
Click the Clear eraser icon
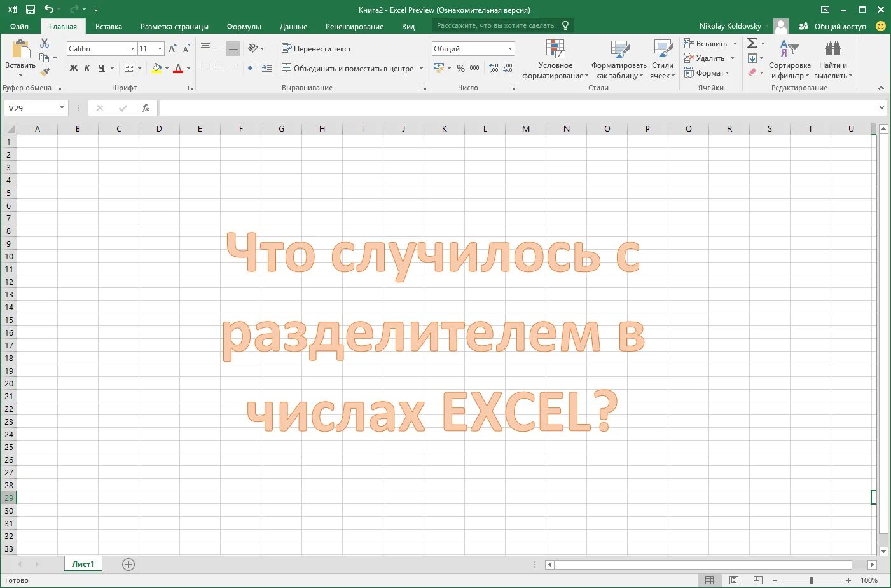pyautogui.click(x=752, y=72)
